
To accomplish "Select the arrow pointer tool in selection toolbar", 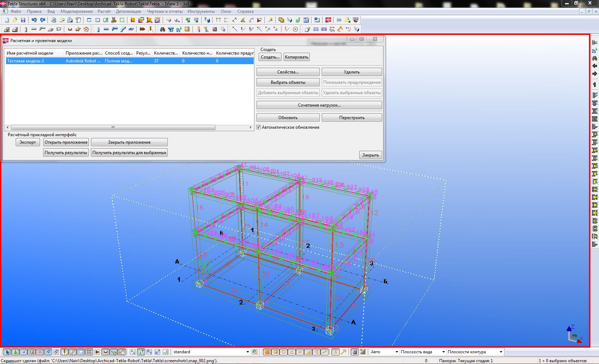I will (7, 352).
